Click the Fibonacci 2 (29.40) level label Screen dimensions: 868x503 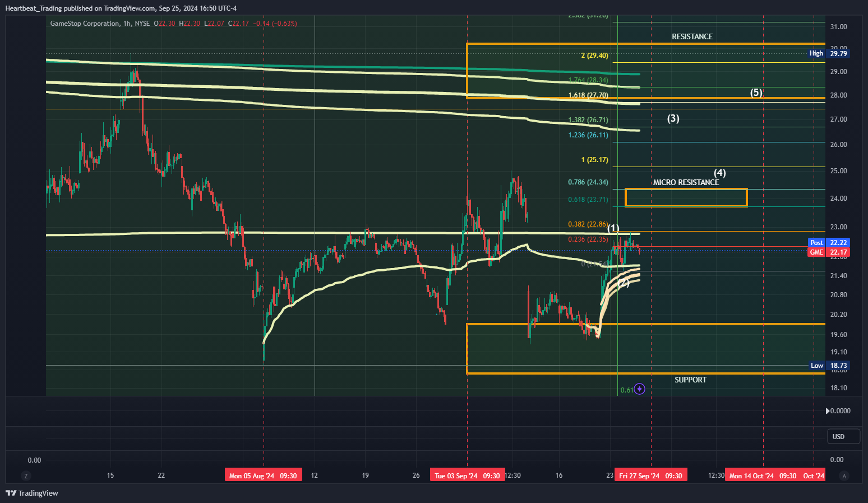(x=594, y=56)
